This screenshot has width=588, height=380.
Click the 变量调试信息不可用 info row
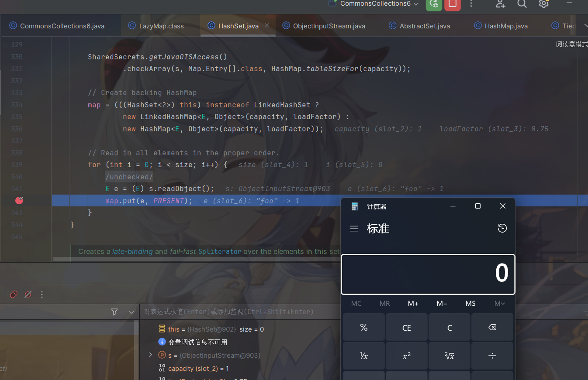pyautogui.click(x=193, y=342)
